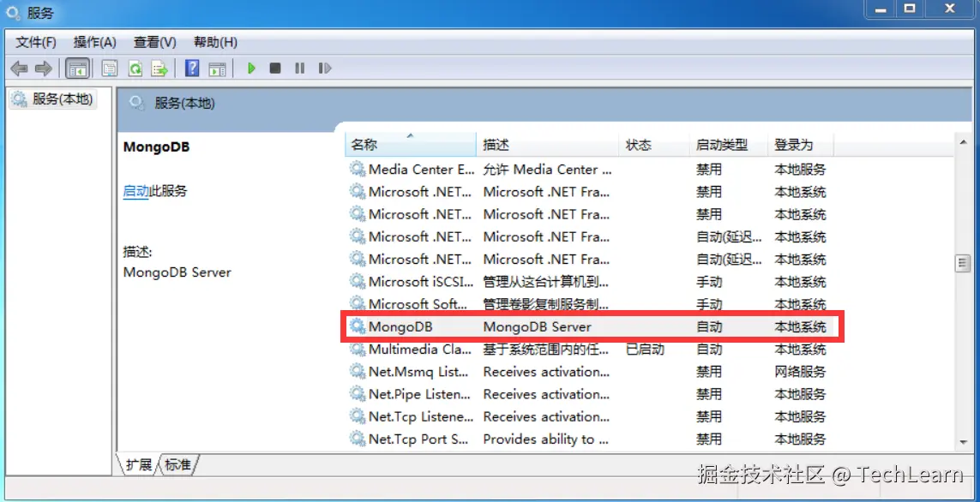Click the 自动 startup type in the MongoDB row

709,326
